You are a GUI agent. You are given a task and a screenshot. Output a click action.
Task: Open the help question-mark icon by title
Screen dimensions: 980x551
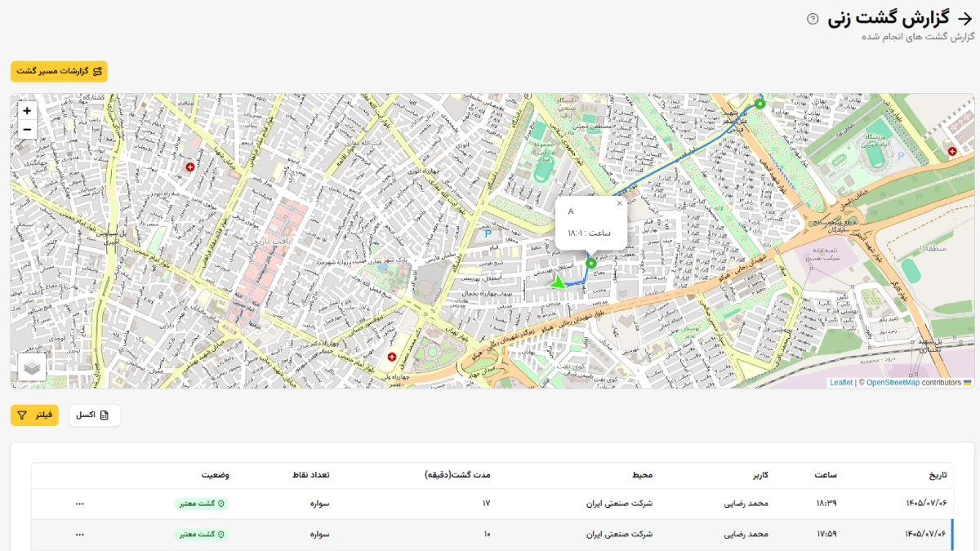(813, 19)
